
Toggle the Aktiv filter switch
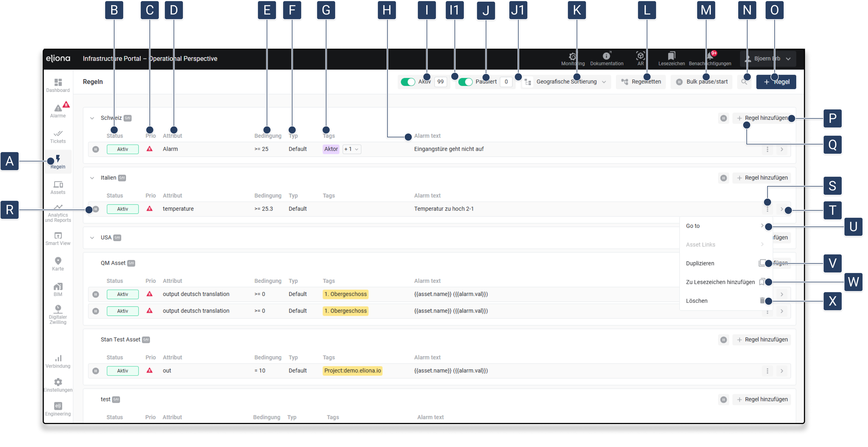click(408, 82)
